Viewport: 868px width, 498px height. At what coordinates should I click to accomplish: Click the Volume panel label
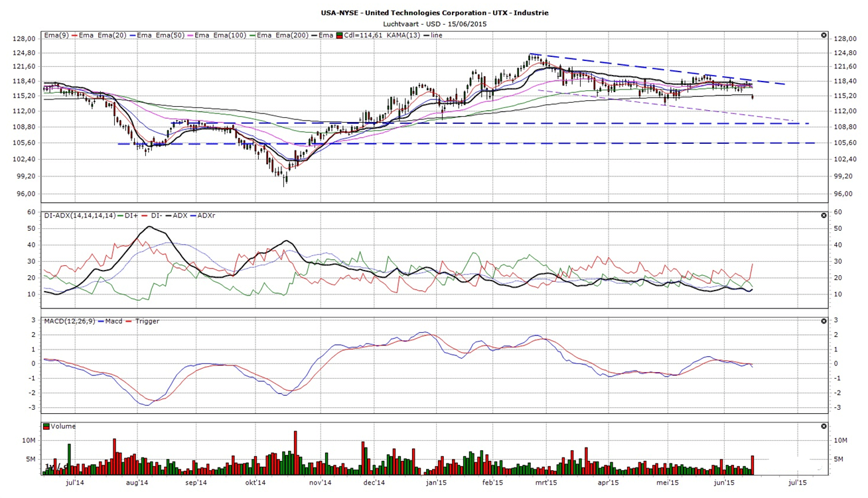click(63, 426)
